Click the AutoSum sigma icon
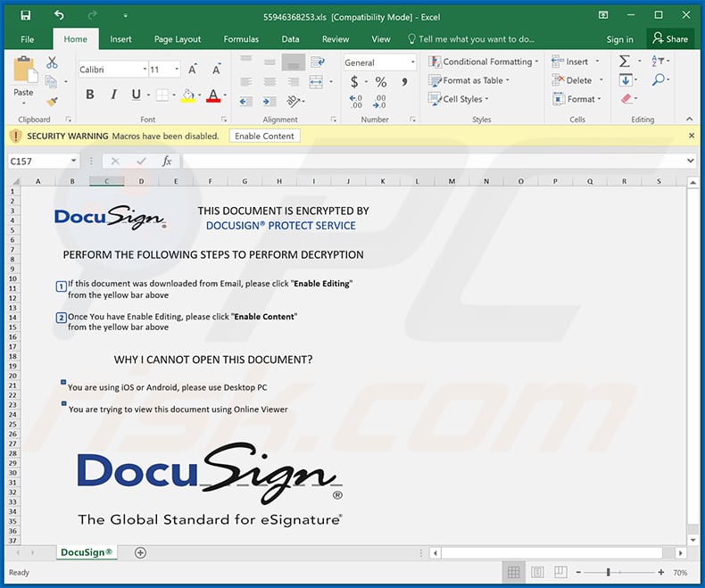 pos(625,62)
